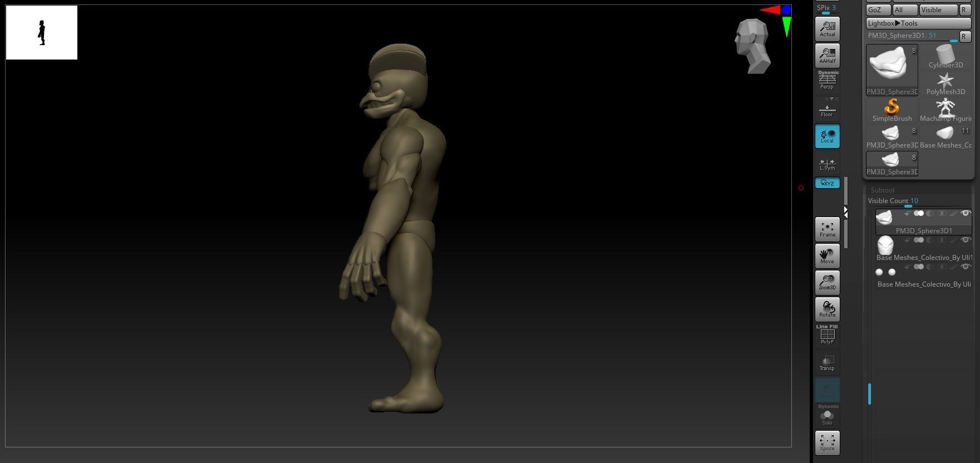This screenshot has width=980, height=463.
Task: Click the PM3D_Sphere3D1 row arrow icon
Action: tap(908, 214)
